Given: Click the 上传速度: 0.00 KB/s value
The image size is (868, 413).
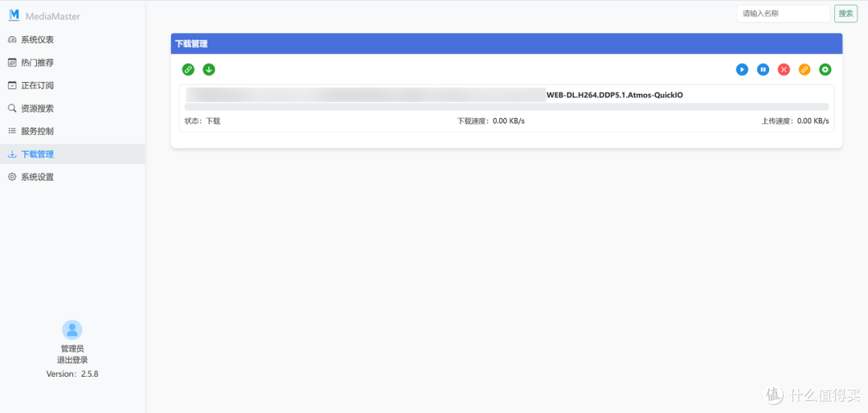Looking at the screenshot, I should pos(795,121).
